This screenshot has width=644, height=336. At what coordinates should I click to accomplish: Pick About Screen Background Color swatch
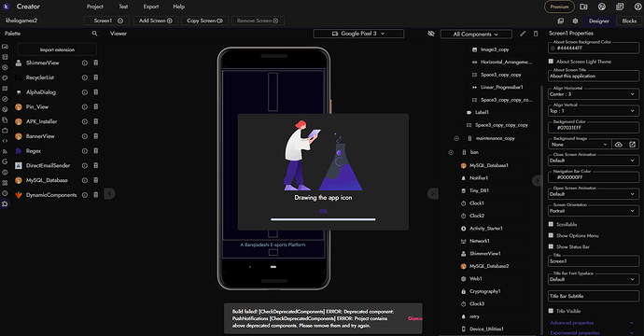pos(553,48)
